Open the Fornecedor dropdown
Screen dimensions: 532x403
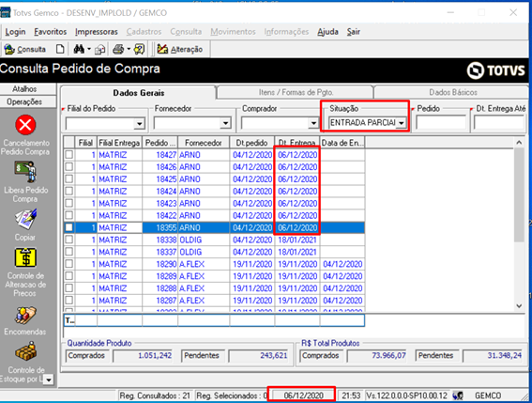click(225, 124)
